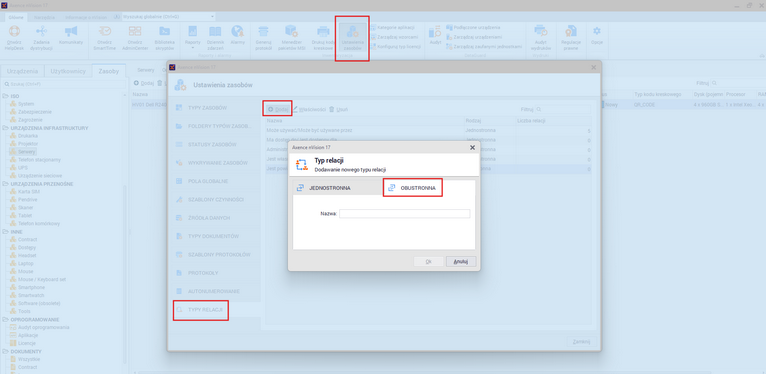
Task: Sort by Liczba relacji column header
Action: point(553,120)
